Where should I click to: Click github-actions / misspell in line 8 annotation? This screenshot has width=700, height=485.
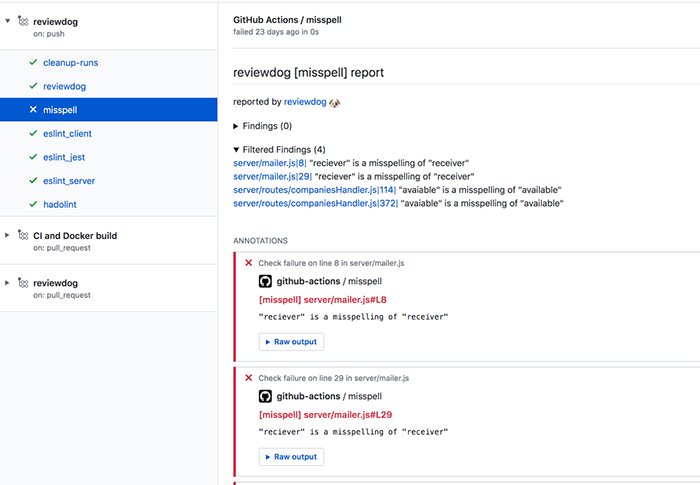(329, 281)
